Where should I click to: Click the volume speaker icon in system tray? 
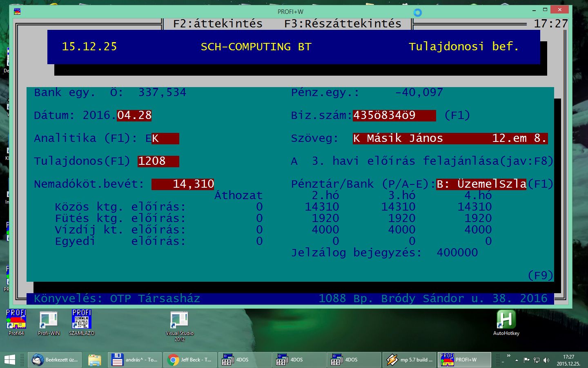[546, 360]
